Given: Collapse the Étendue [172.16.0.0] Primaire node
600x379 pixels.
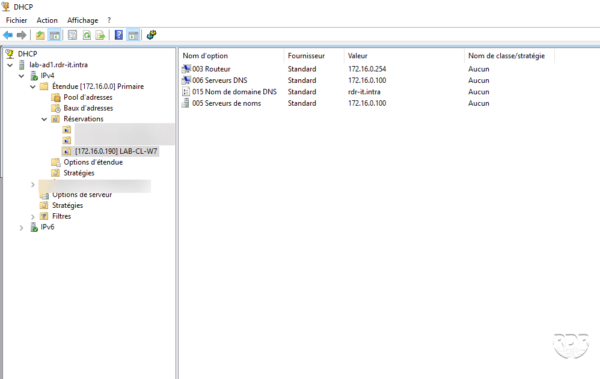Looking at the screenshot, I should click(x=33, y=87).
